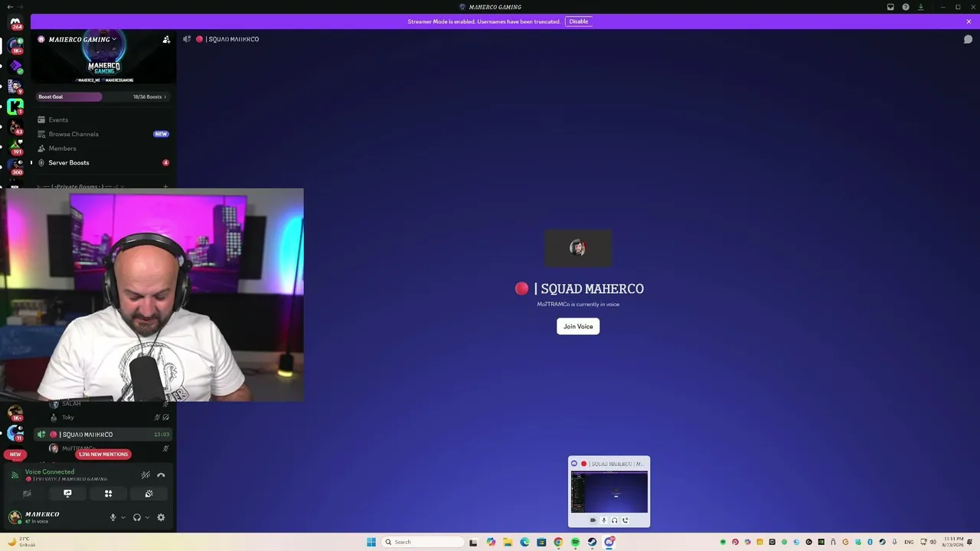The width and height of the screenshot is (980, 551).
Task: Open Google Chrome from taskbar
Action: tap(558, 542)
